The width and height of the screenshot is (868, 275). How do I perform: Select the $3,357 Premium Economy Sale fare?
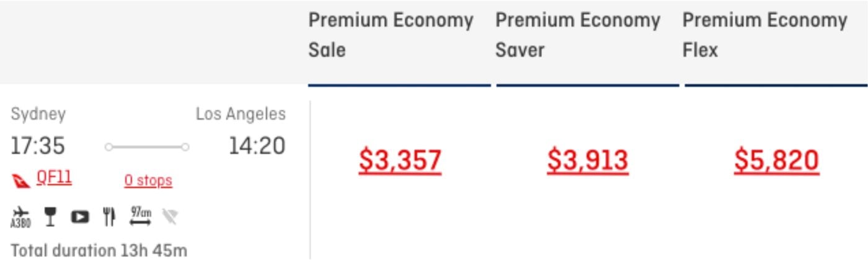coord(400,160)
